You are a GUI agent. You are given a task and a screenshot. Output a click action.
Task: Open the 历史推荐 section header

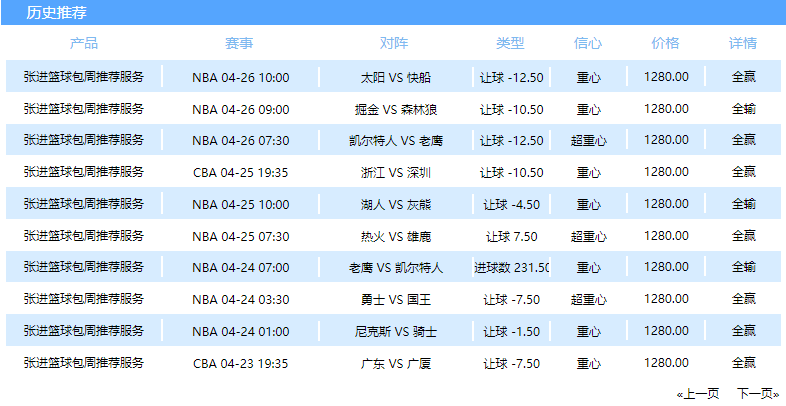coord(56,13)
